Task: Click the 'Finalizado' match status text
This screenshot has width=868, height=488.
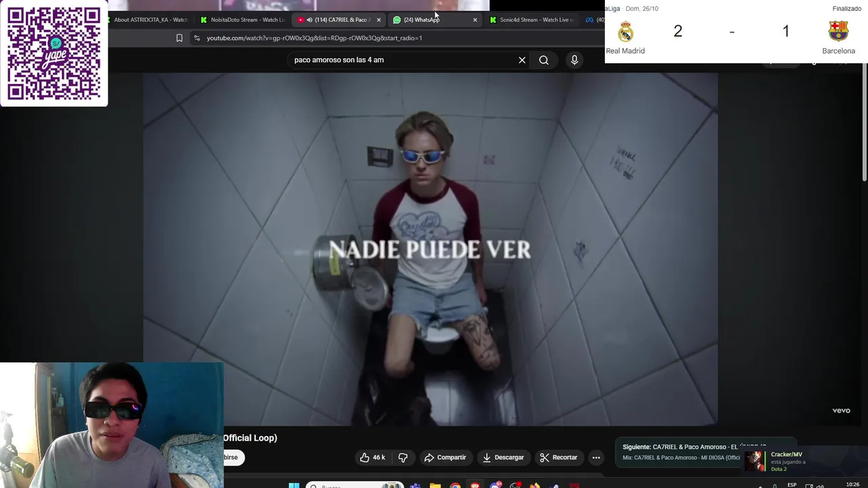Action: (x=846, y=9)
